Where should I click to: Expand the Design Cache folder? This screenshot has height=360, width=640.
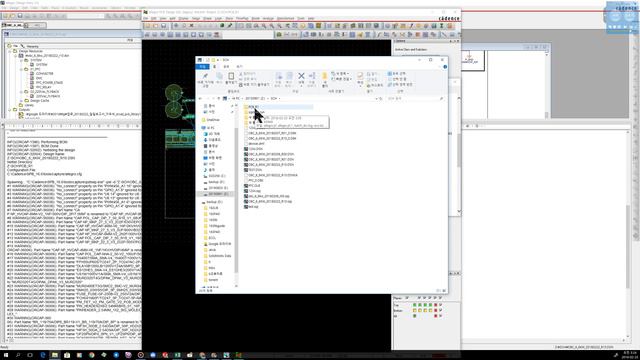tap(21, 100)
